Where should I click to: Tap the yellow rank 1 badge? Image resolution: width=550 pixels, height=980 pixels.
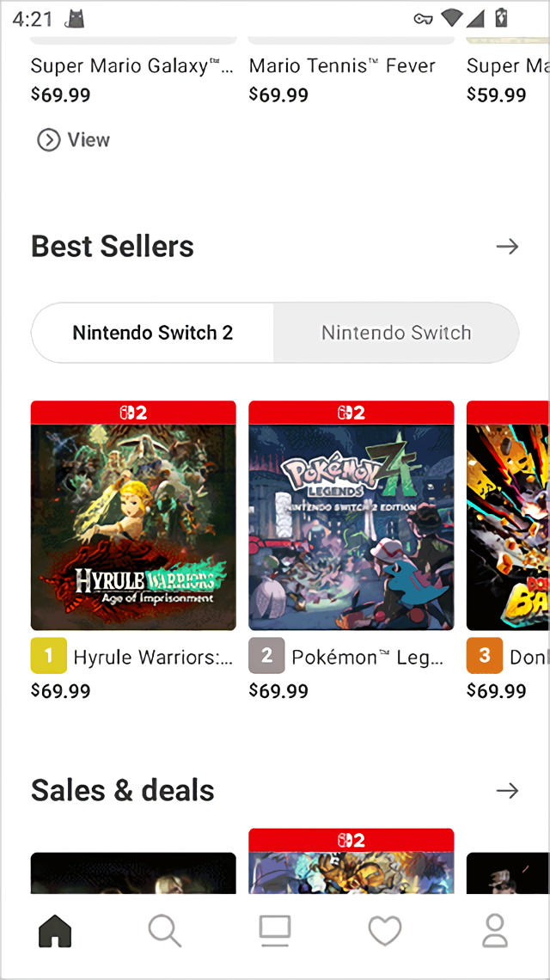[x=49, y=656]
